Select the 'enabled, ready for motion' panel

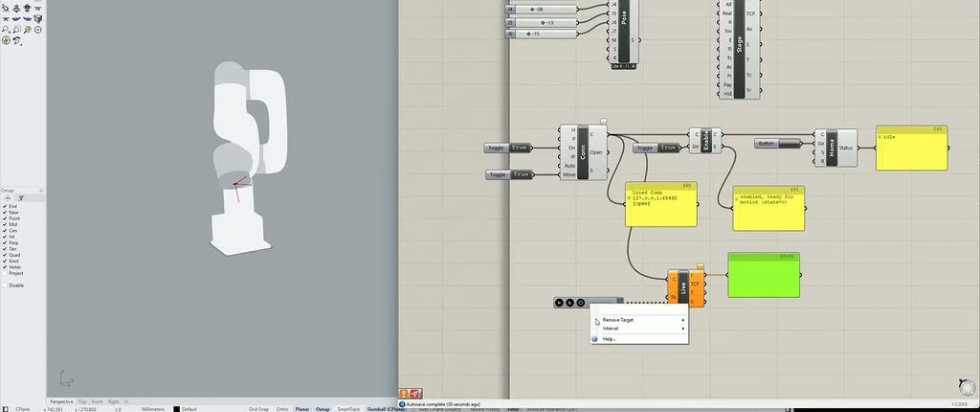(x=768, y=208)
